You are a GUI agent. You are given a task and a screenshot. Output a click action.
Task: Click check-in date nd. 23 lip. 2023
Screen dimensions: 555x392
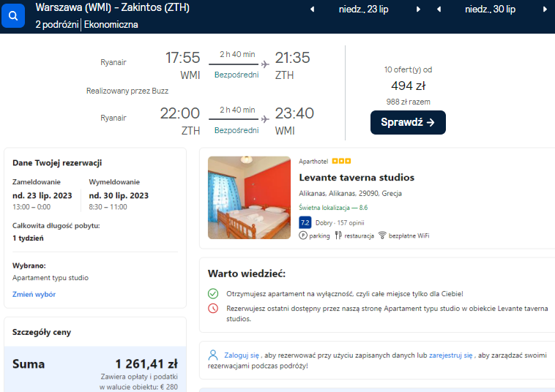(42, 195)
